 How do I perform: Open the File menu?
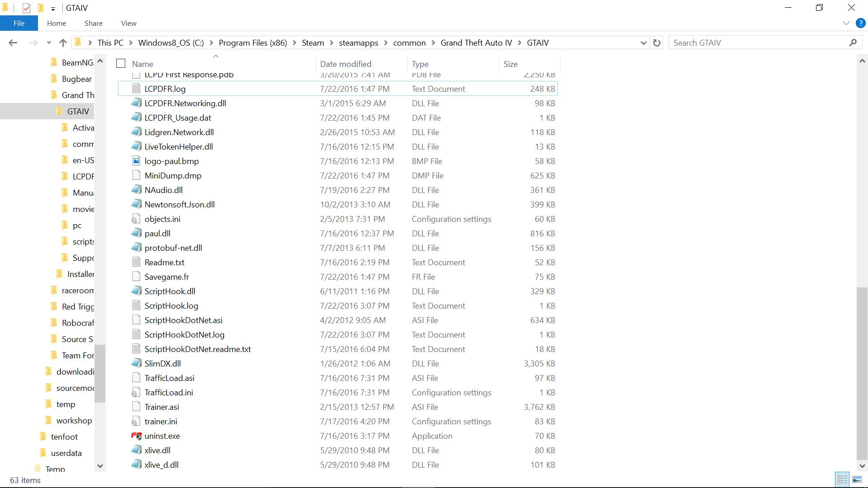(19, 23)
